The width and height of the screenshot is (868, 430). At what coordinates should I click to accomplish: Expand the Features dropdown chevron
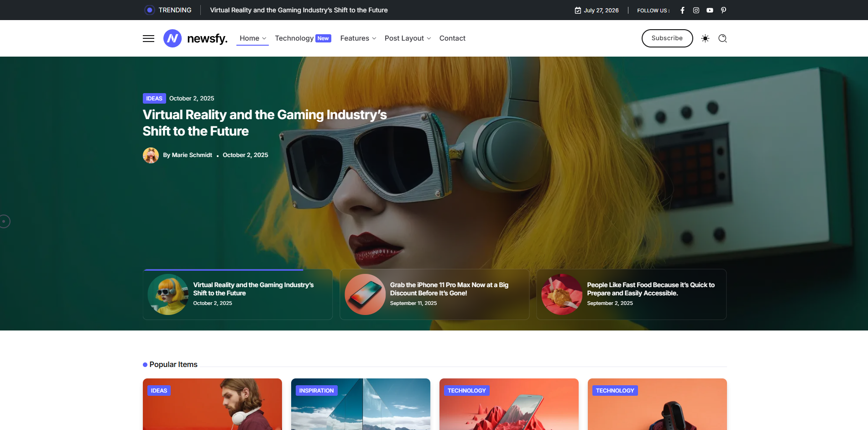click(374, 38)
